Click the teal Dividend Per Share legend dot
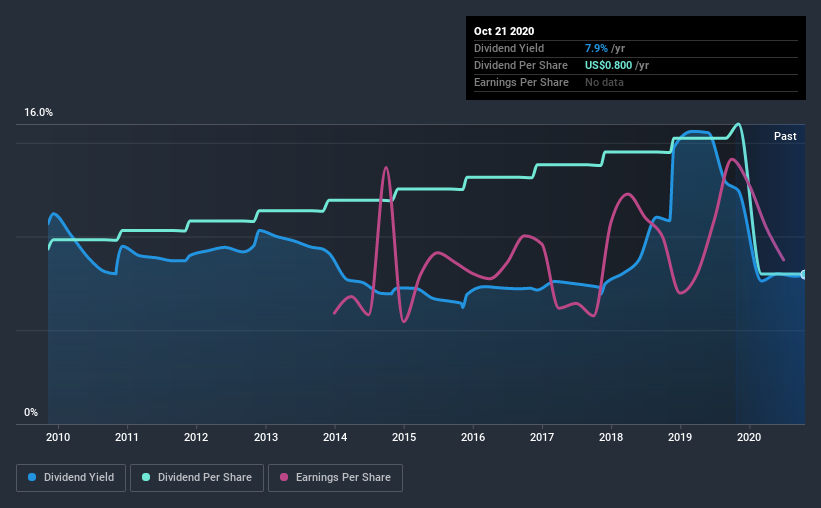 146,477
